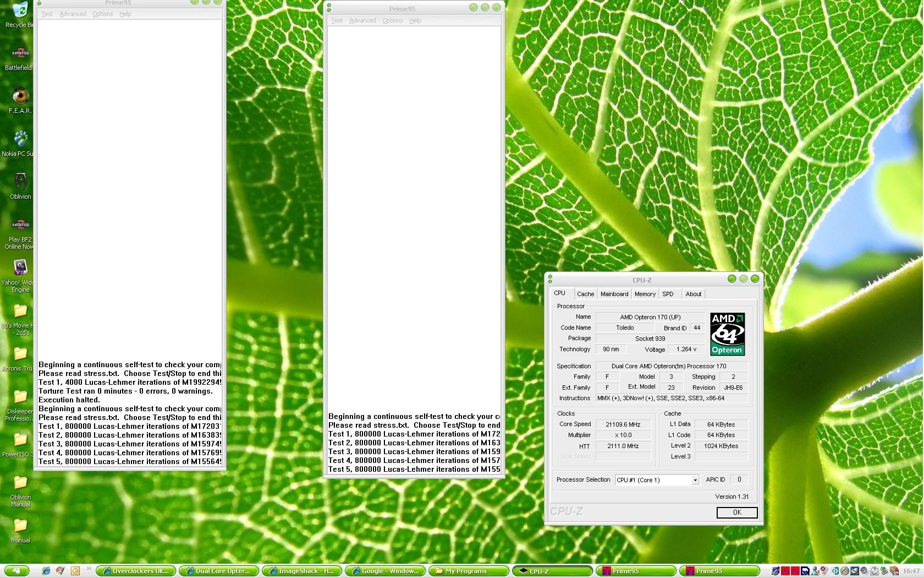Switch to Google browser taskbar window
The image size is (924, 578).
(386, 571)
